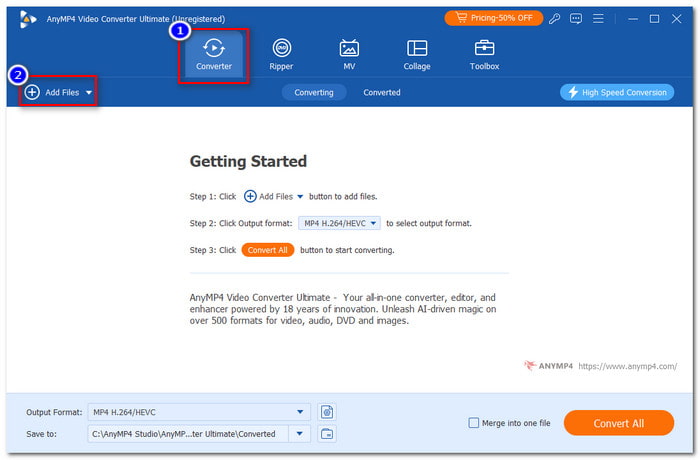
Task: Click the small Convert All in step 3
Action: click(x=268, y=250)
